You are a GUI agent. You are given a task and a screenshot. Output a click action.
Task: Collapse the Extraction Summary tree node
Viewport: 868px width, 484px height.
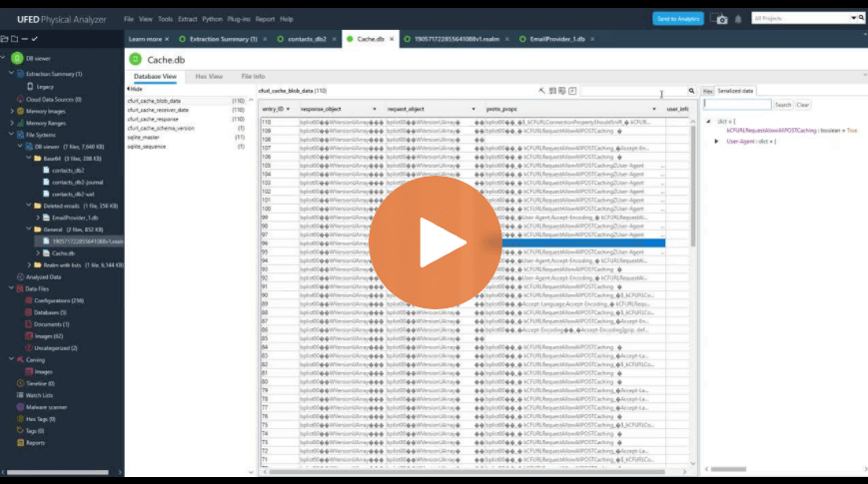pyautogui.click(x=11, y=73)
